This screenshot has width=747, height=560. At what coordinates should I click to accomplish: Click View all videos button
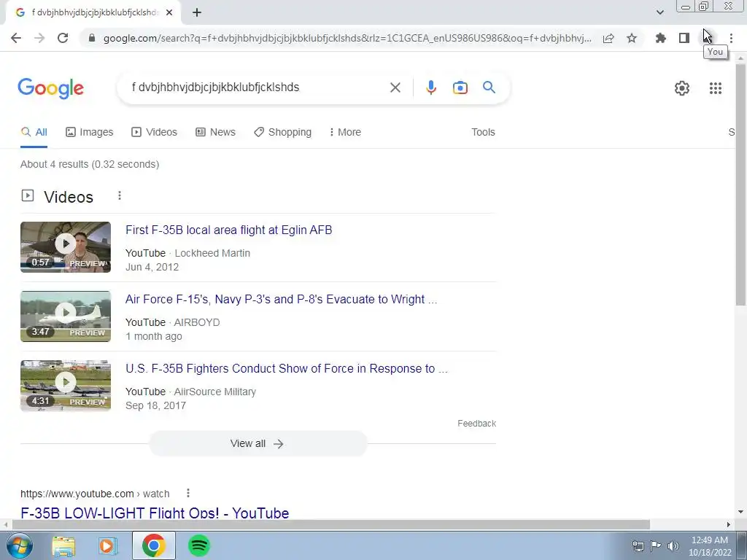tap(258, 444)
